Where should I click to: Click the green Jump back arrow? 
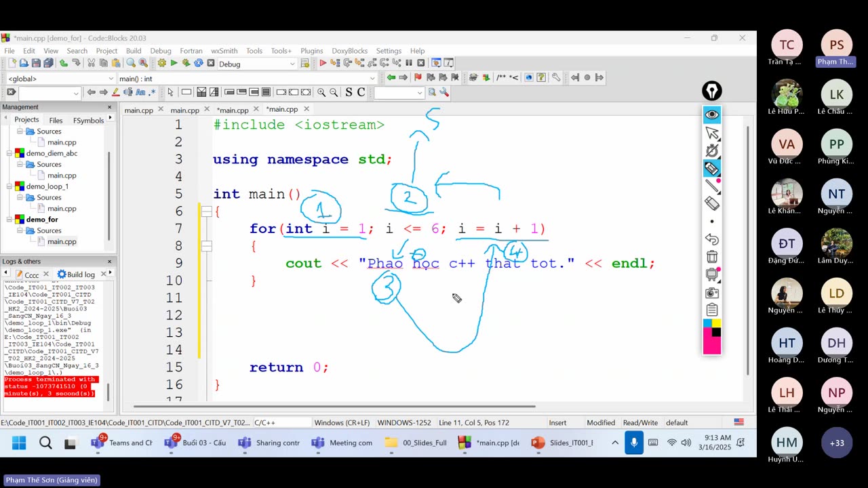tap(391, 77)
